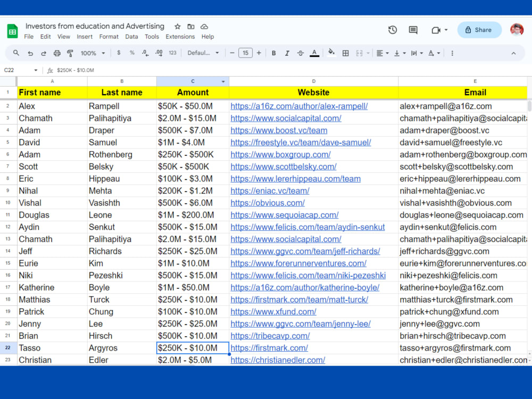The image size is (532, 399).
Task: Start a meet call camera icon
Action: point(436,30)
